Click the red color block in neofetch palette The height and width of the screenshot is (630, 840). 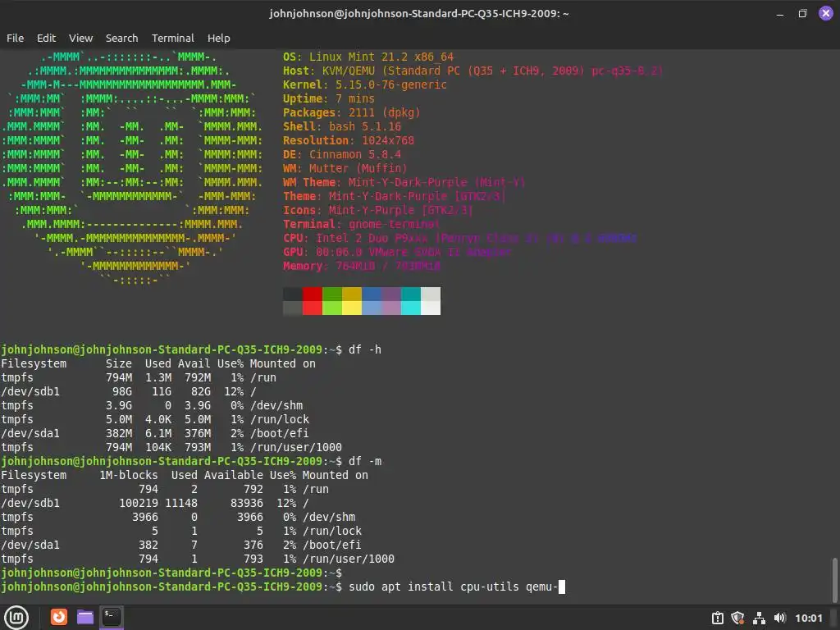[313, 300]
